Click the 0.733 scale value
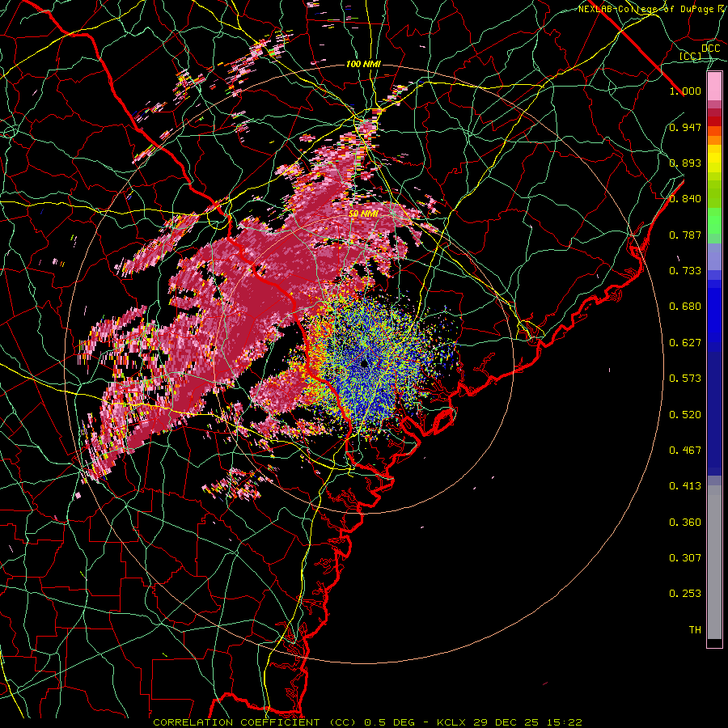This screenshot has width=728, height=728. [685, 271]
